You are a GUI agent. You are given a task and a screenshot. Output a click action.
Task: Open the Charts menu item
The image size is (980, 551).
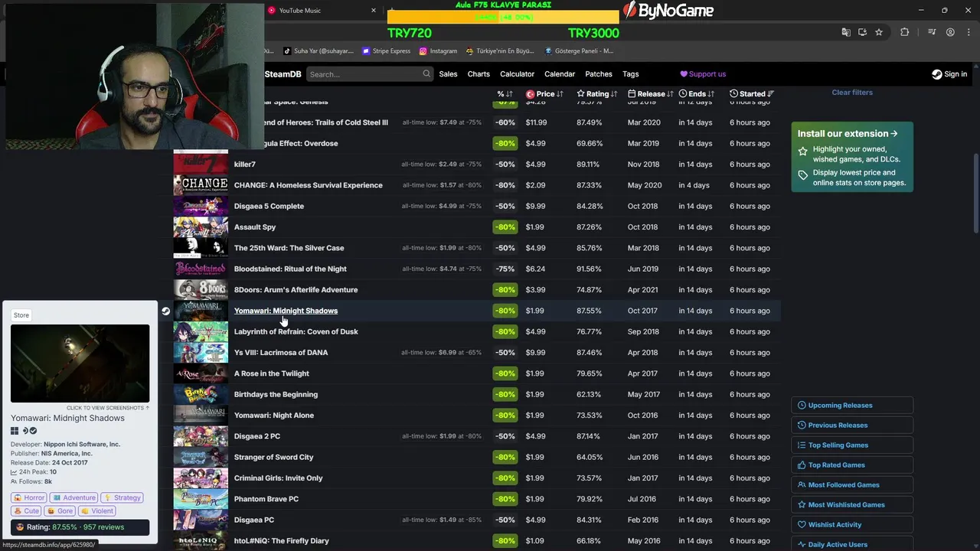coord(479,74)
